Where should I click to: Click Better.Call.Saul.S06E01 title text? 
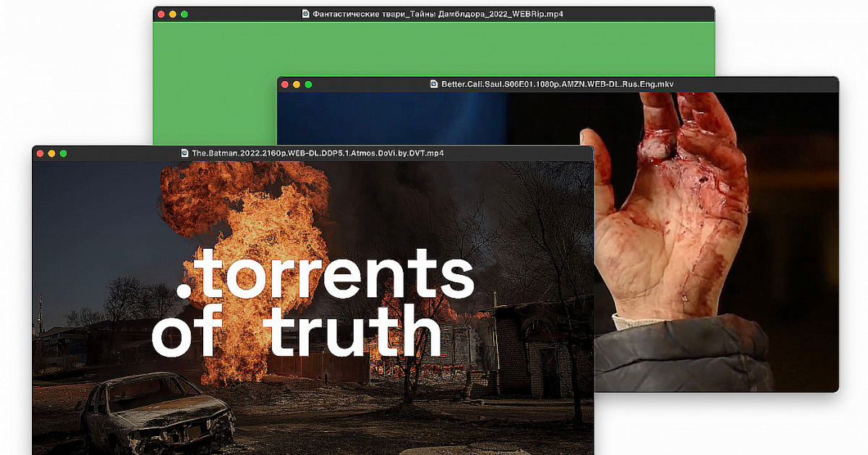[x=558, y=85]
